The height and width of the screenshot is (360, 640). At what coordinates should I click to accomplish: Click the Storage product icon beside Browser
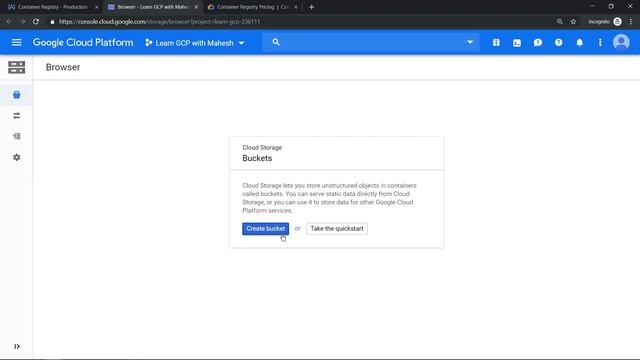(16, 67)
